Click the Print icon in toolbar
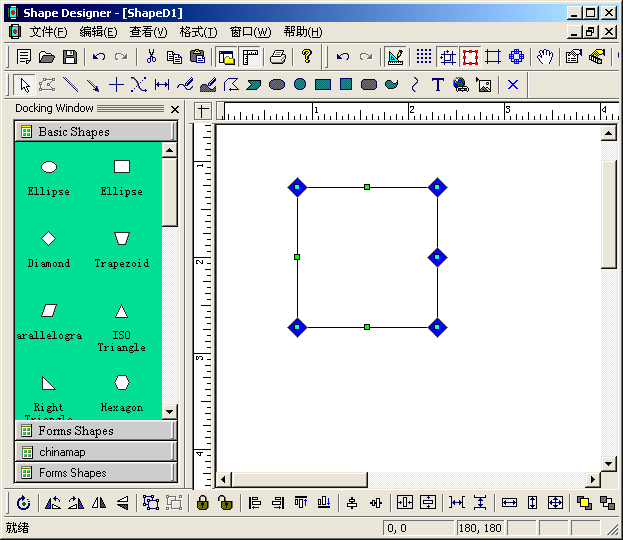 click(279, 57)
